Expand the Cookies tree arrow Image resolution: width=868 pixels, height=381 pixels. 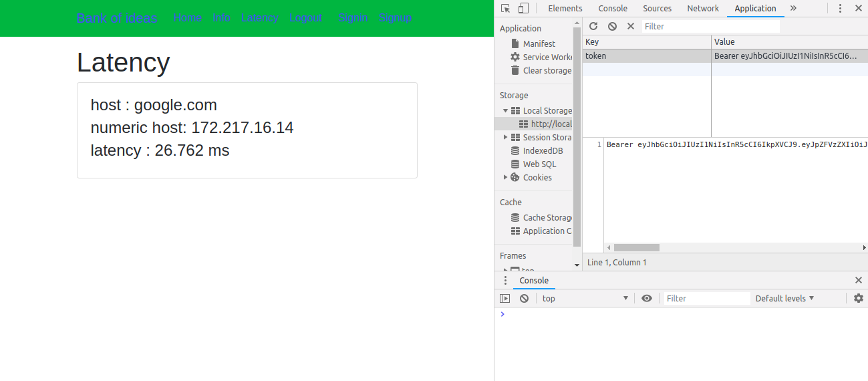tap(506, 177)
